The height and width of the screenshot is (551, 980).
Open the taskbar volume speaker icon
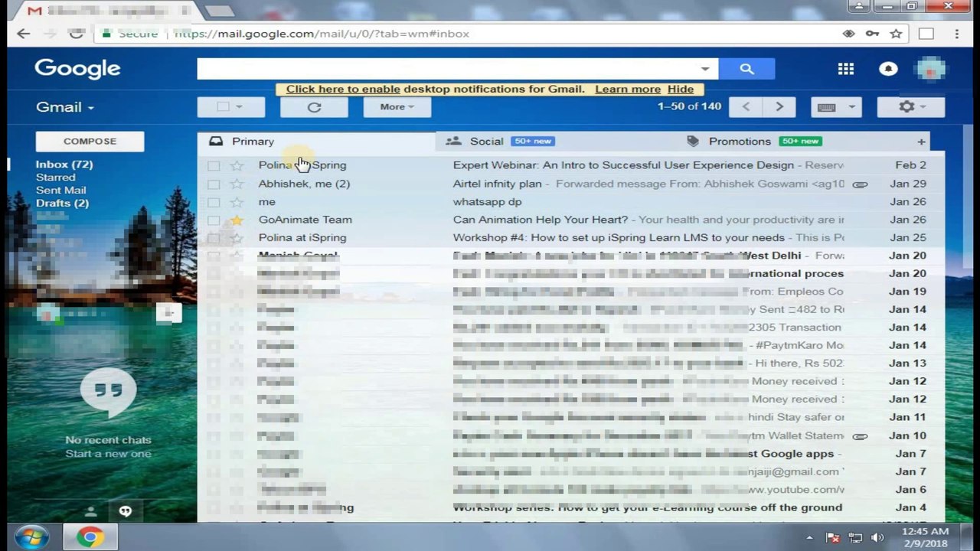(877, 538)
